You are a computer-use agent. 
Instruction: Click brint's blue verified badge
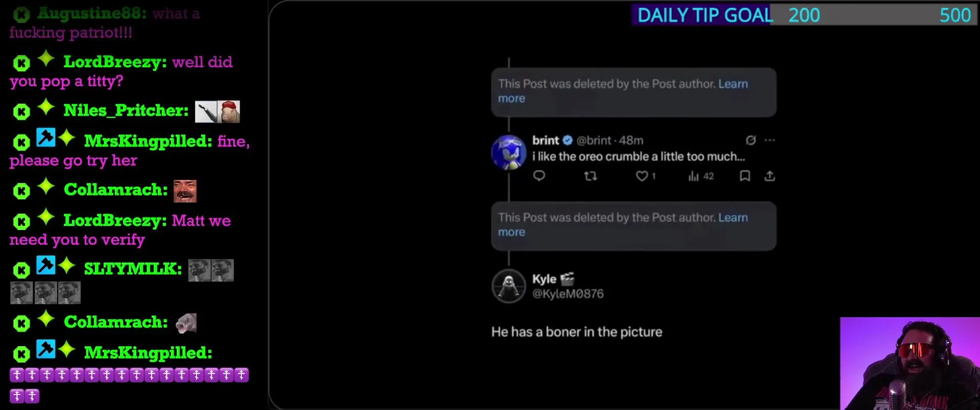pyautogui.click(x=568, y=140)
